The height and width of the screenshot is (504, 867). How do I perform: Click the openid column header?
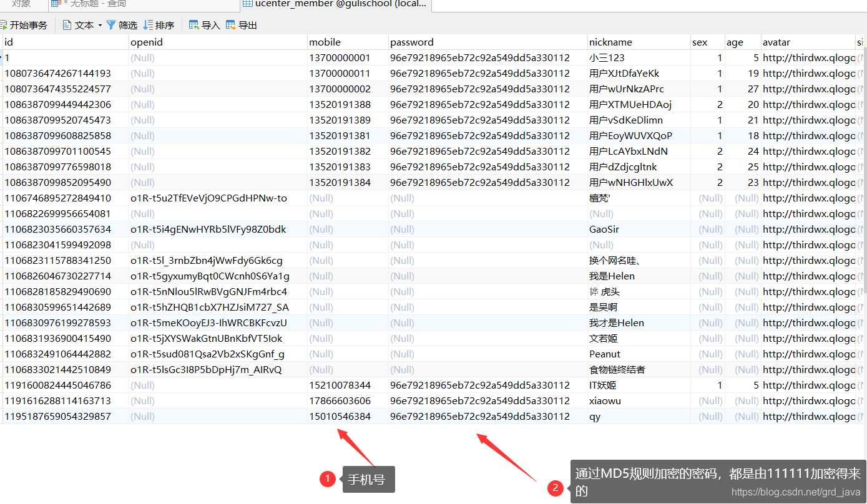tap(218, 42)
